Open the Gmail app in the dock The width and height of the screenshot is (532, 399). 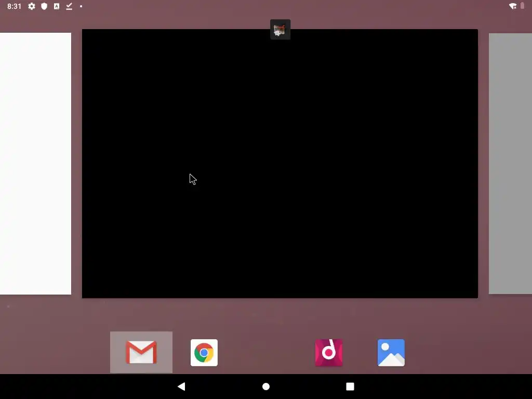[x=141, y=352]
